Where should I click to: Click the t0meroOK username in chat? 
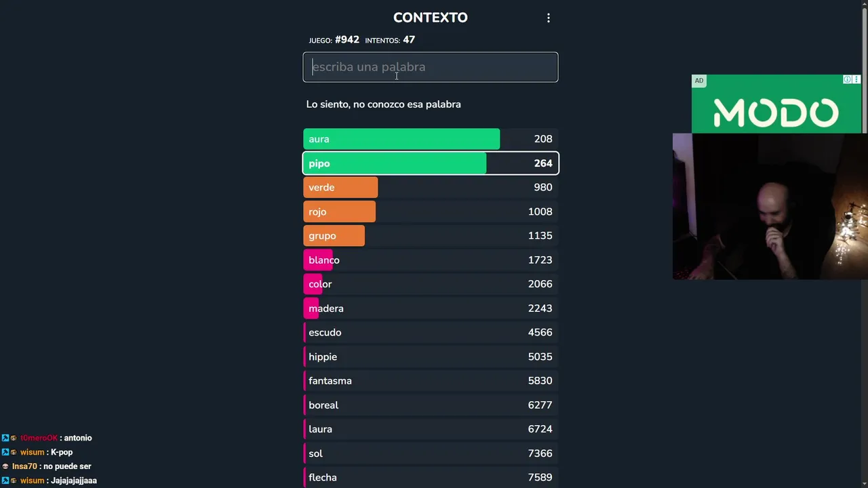tap(39, 438)
